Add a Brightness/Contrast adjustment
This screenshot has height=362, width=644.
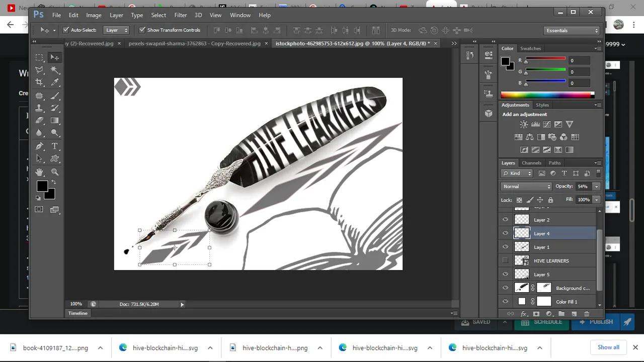pos(524,124)
